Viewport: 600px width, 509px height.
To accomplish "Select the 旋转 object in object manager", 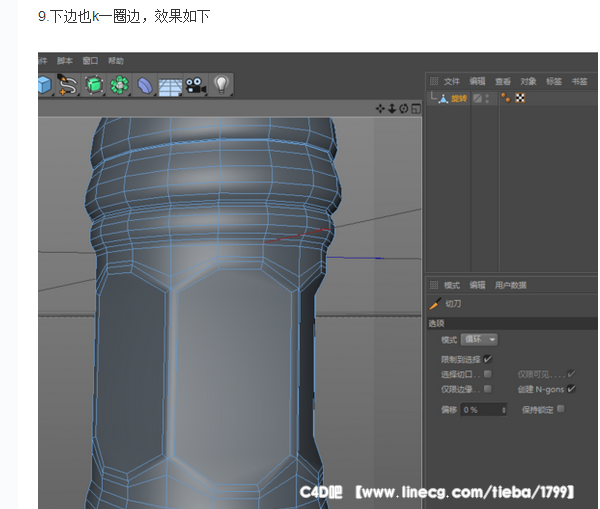I will [459, 98].
